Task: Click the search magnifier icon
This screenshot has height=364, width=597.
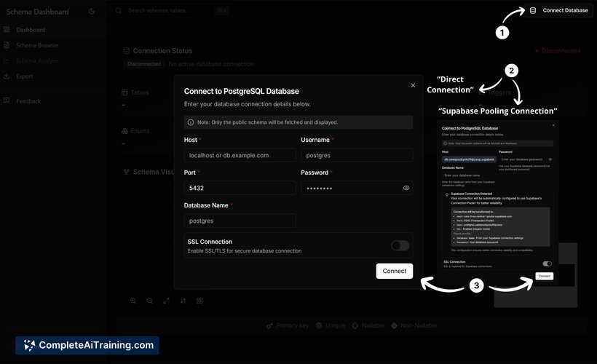Action: pyautogui.click(x=119, y=11)
